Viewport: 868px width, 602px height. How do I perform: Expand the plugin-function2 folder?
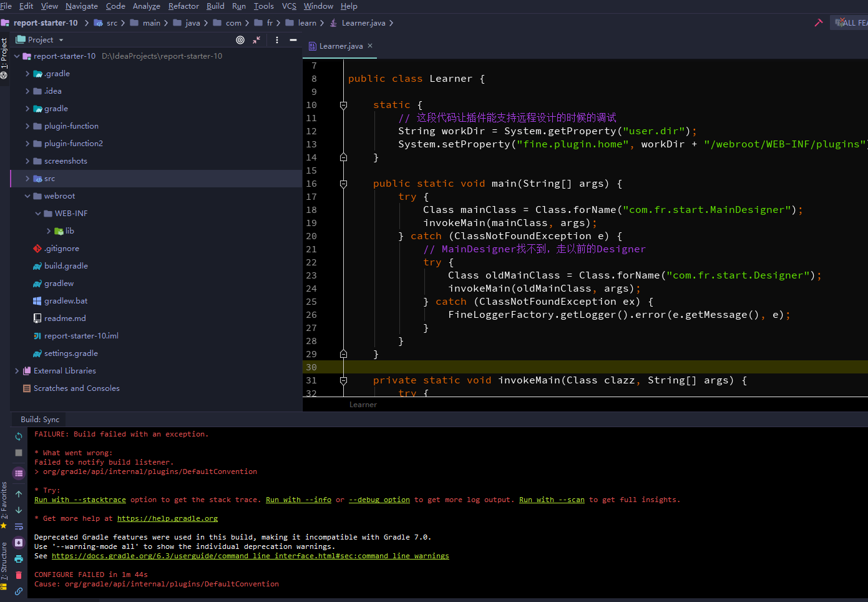[27, 144]
